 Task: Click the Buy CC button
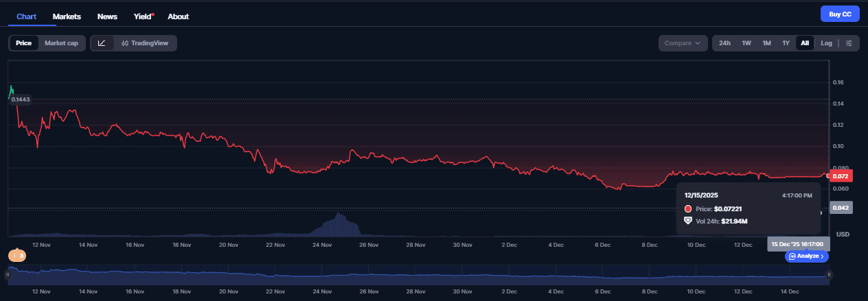pyautogui.click(x=840, y=14)
